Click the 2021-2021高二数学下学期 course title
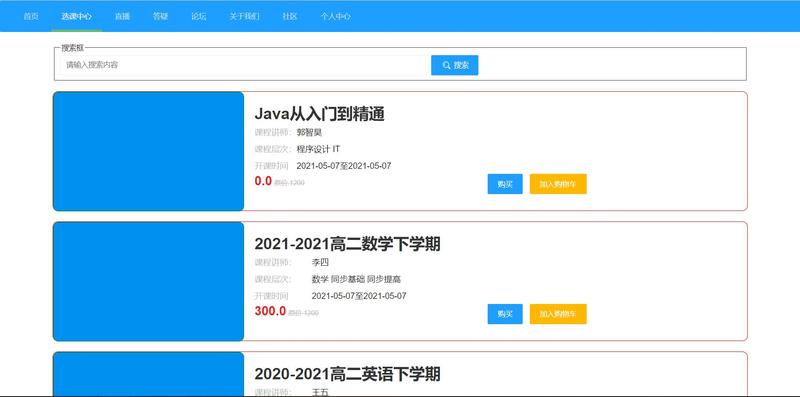Screen dimensions: 800x397 [x=347, y=244]
